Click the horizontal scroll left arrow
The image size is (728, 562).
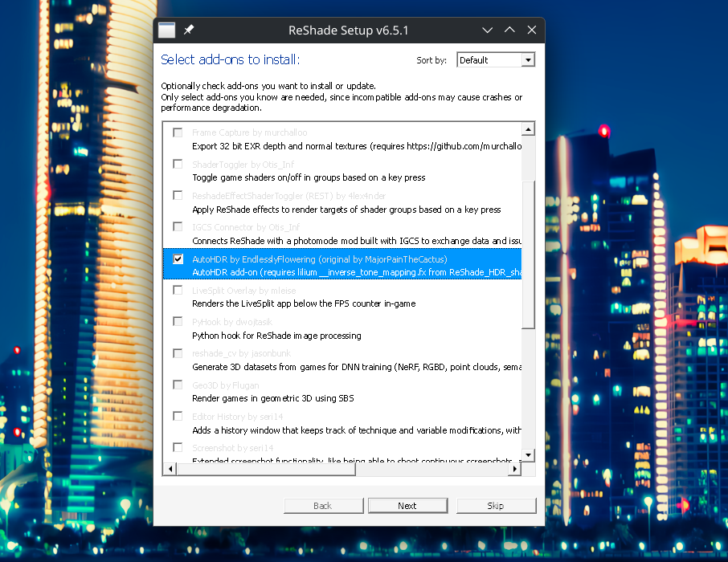coord(170,469)
